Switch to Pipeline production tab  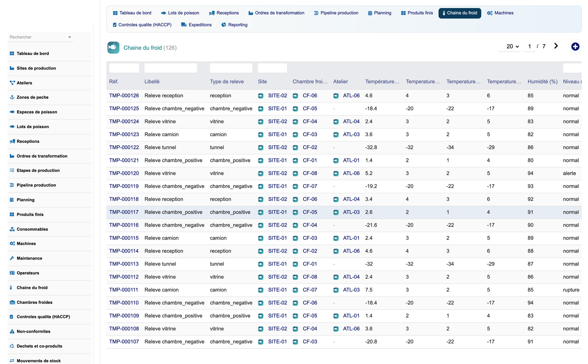tap(336, 13)
